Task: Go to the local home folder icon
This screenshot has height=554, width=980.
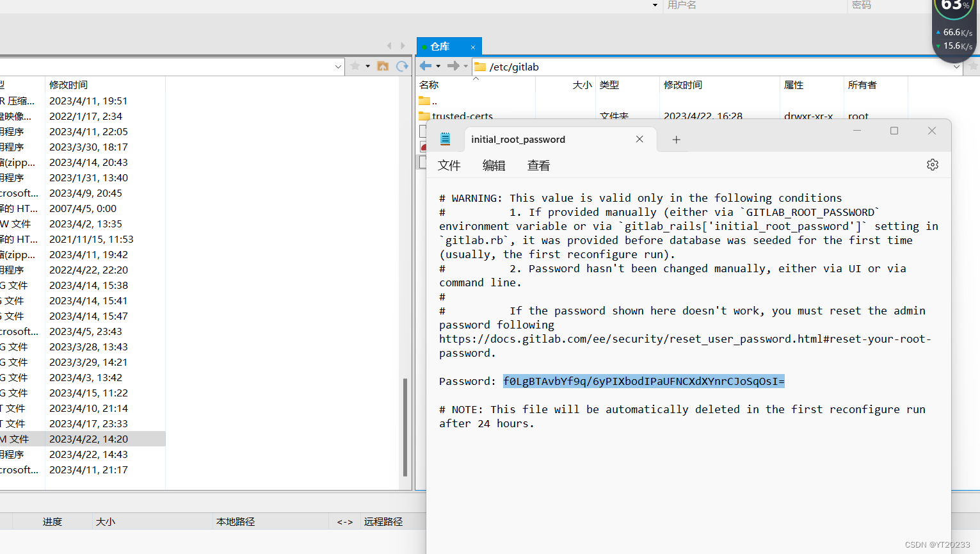Action: 383,66
